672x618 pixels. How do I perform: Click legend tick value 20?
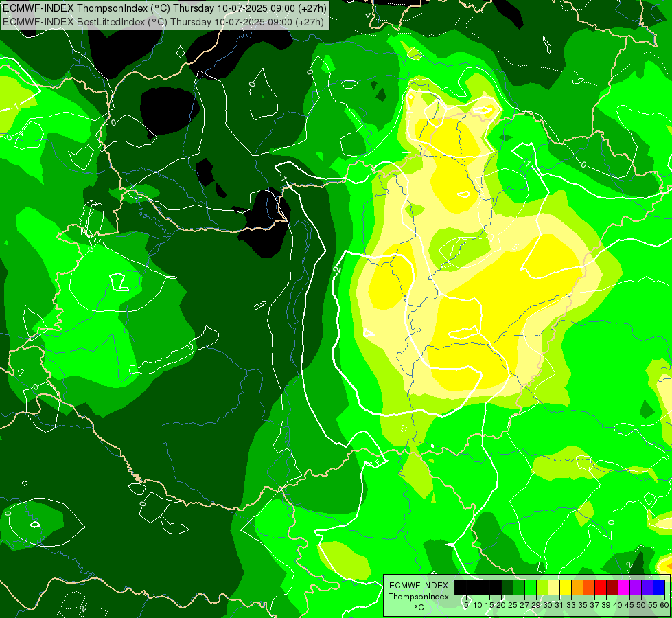click(x=501, y=605)
